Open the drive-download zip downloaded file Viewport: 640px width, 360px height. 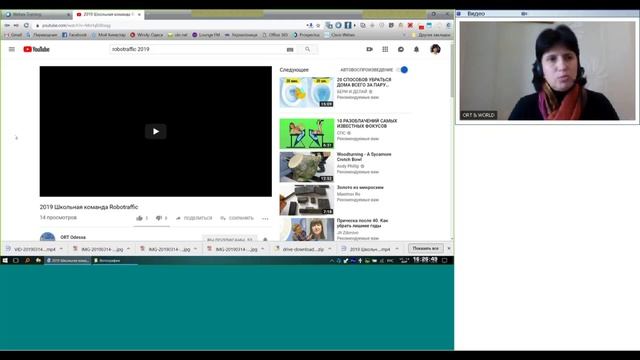tap(300, 249)
